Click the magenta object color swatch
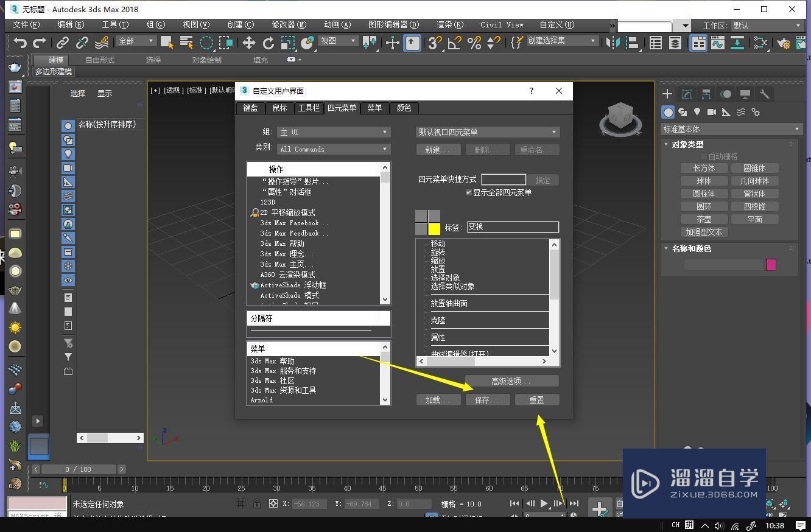Image resolution: width=811 pixels, height=532 pixels. click(x=771, y=265)
